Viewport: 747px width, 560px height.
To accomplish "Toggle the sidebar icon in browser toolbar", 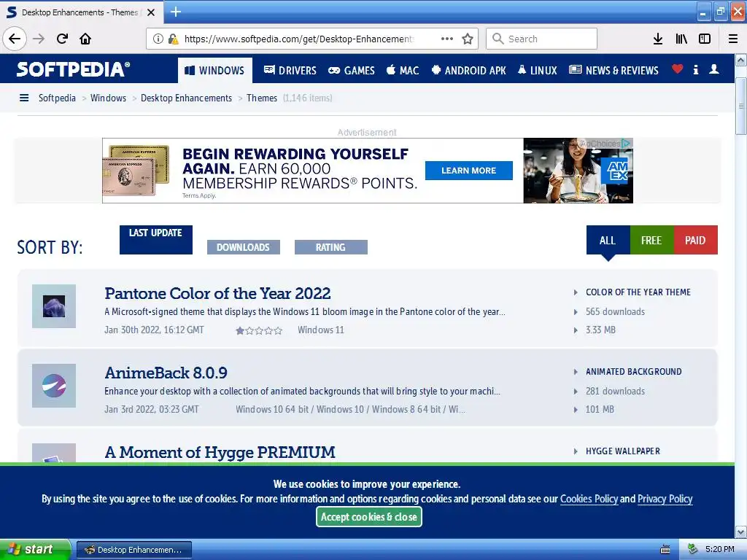I will tap(705, 39).
